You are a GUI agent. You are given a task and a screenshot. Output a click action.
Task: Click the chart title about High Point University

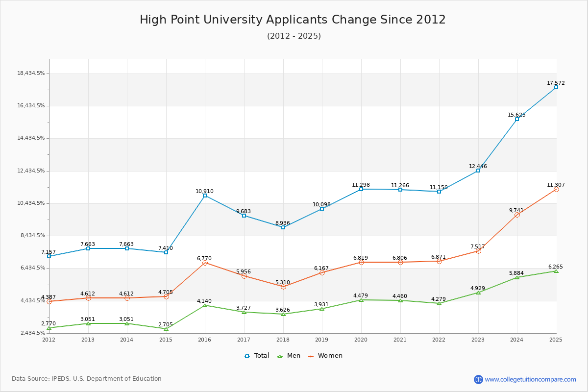[x=294, y=20]
